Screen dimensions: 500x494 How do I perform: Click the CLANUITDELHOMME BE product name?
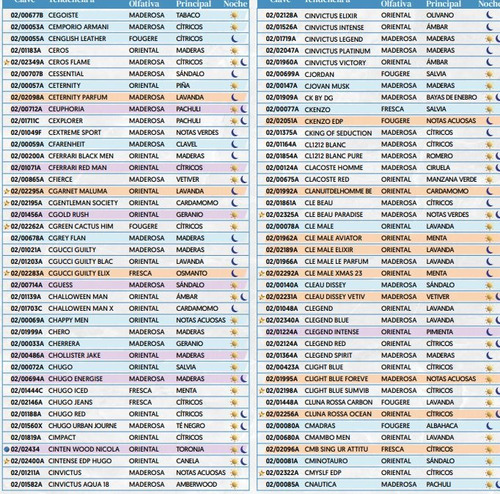(x=338, y=191)
